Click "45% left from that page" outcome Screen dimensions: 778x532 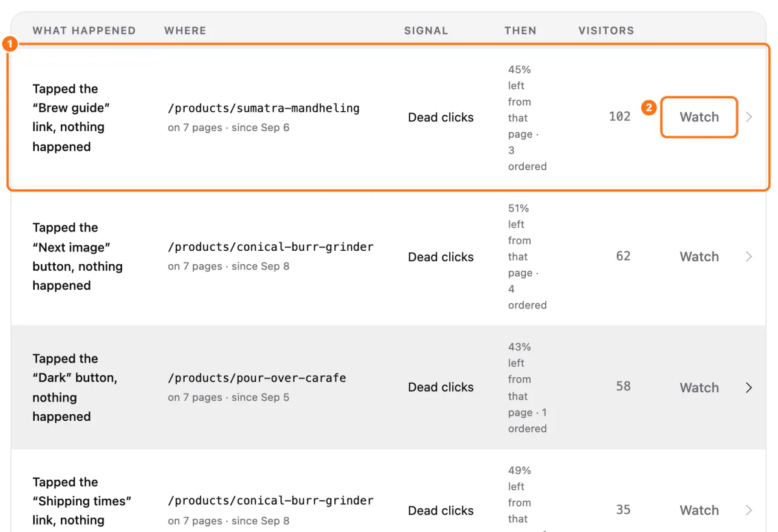click(x=527, y=118)
